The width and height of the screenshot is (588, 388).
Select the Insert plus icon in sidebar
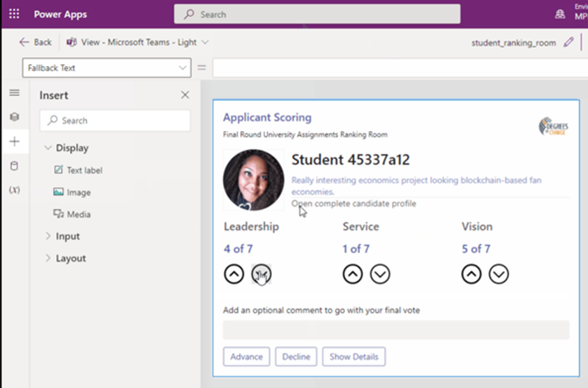pyautogui.click(x=15, y=142)
